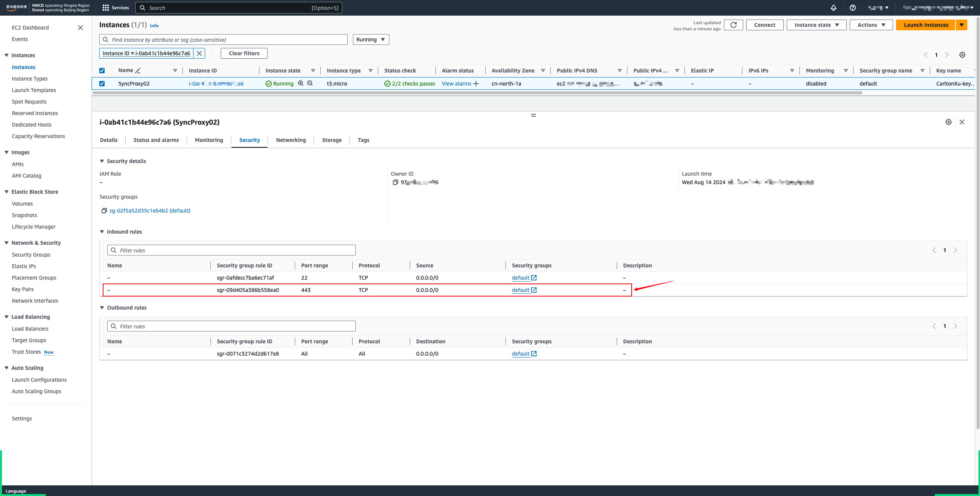Screen dimensions: 980x496
Task: Click the instances table horizontal scrollbar
Action: point(477,93)
